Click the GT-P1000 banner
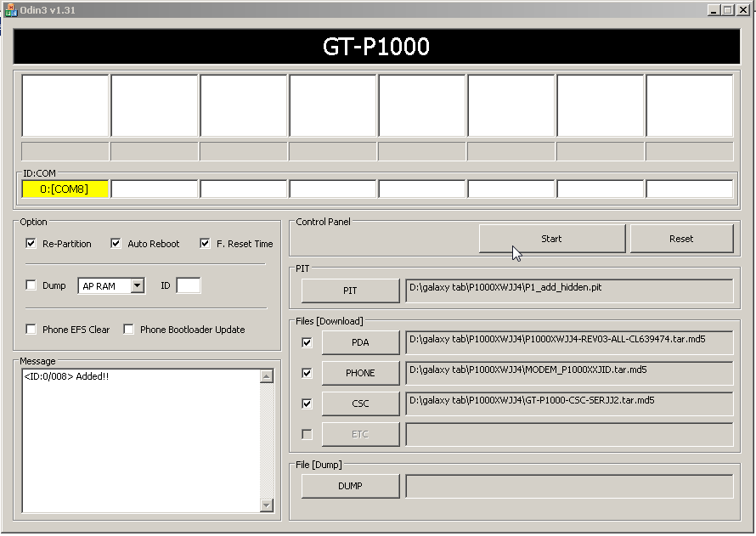 pos(376,47)
